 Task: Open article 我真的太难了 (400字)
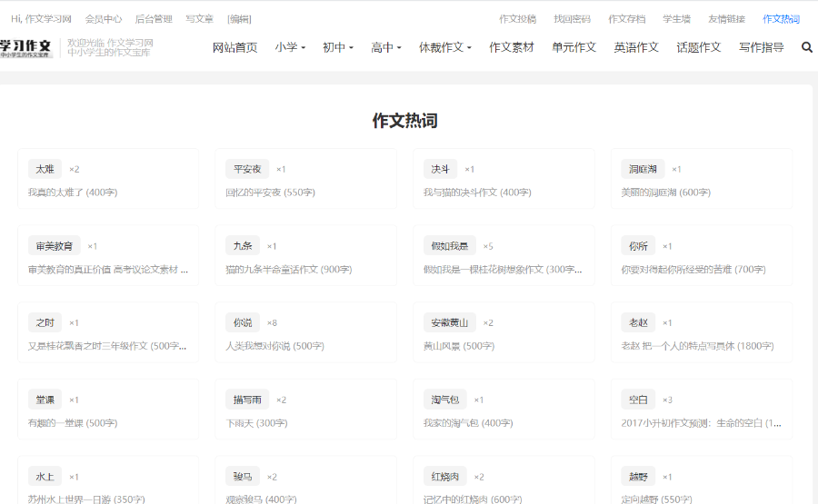(73, 193)
